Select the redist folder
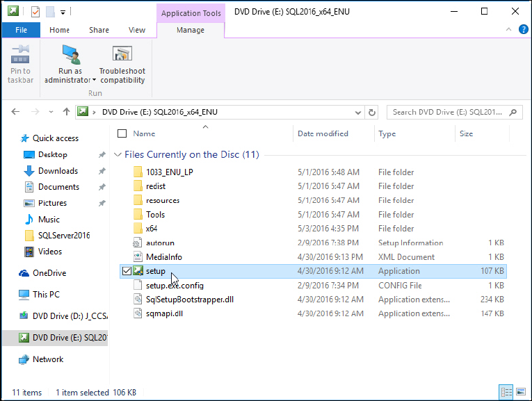The height and width of the screenshot is (401, 532). 156,186
